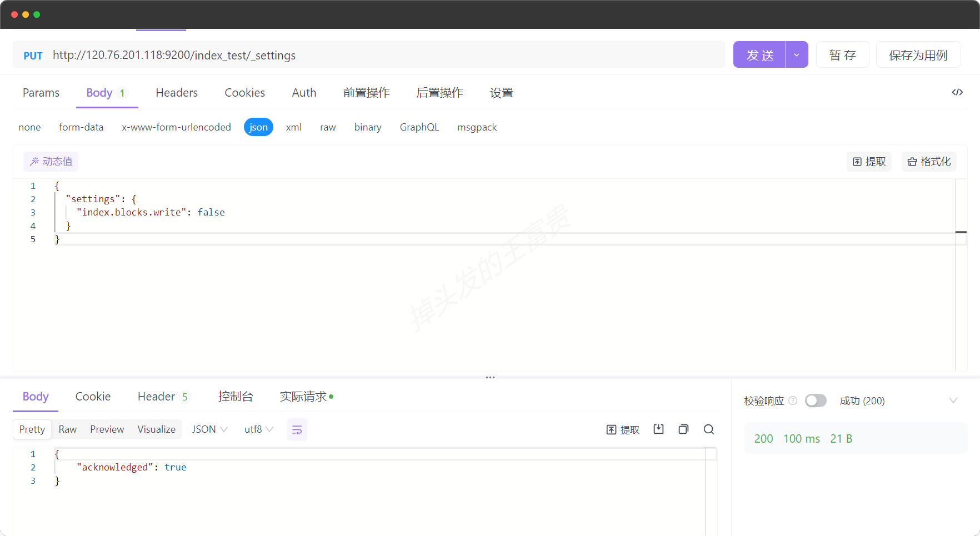
Task: Open the 后置操作 tab
Action: point(439,93)
